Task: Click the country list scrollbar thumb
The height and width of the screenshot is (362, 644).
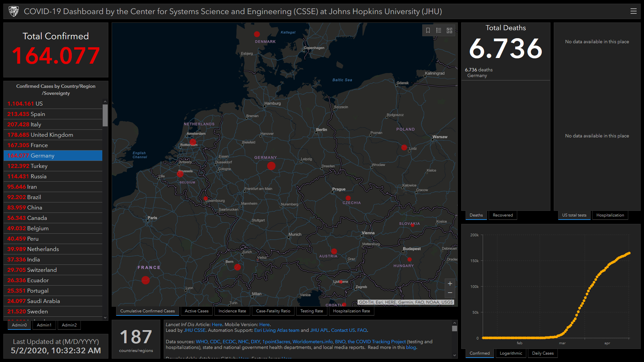Action: [x=105, y=115]
